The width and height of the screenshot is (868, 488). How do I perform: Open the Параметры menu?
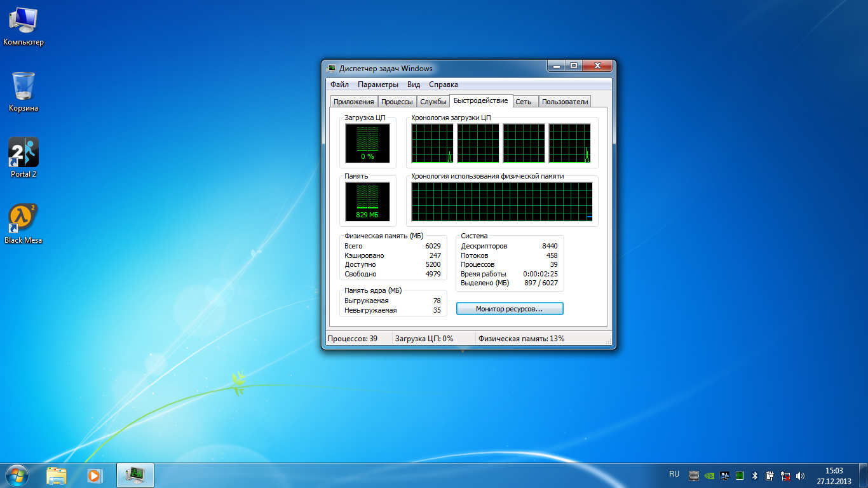[377, 85]
